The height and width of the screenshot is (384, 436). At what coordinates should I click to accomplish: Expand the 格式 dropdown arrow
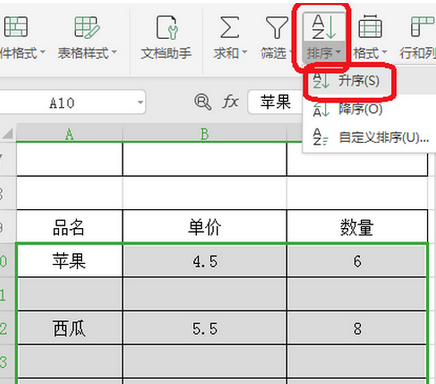[x=384, y=52]
